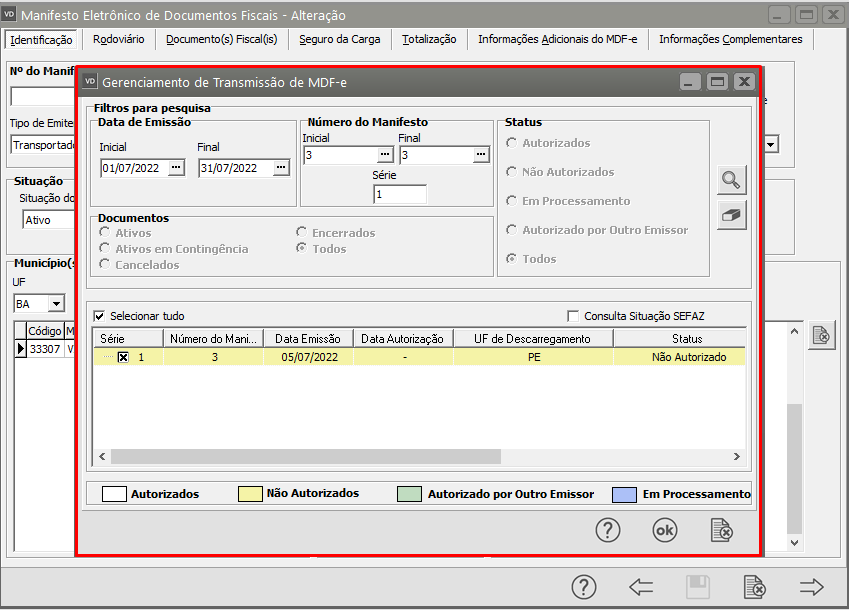Click the eraser clear filters icon
The width and height of the screenshot is (849, 610).
point(733,215)
